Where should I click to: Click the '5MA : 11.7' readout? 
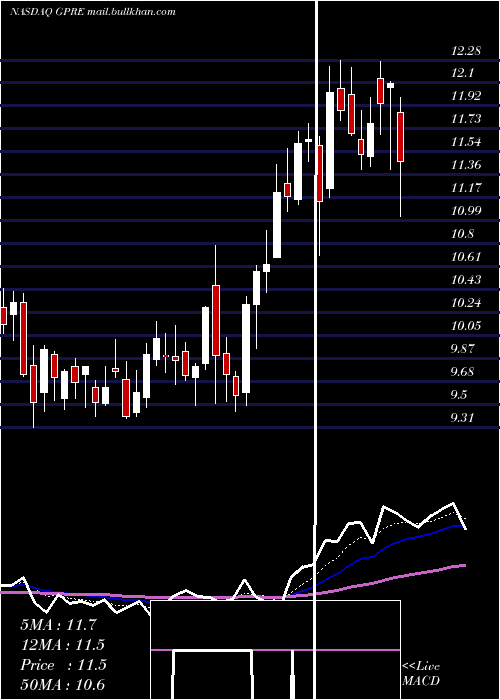coord(58,625)
